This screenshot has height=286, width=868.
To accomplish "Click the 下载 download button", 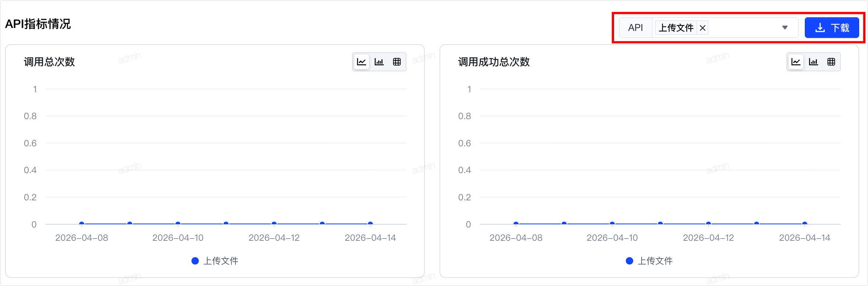I will (832, 28).
